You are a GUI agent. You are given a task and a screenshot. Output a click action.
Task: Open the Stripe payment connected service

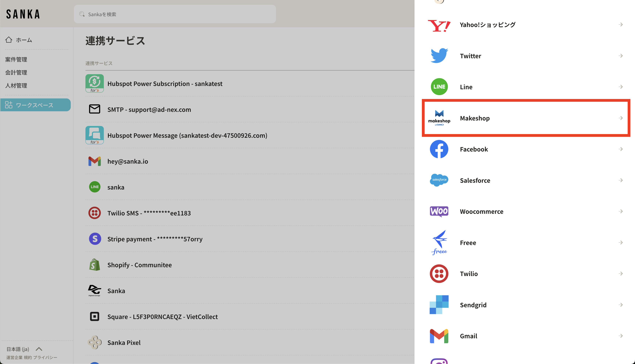(155, 239)
